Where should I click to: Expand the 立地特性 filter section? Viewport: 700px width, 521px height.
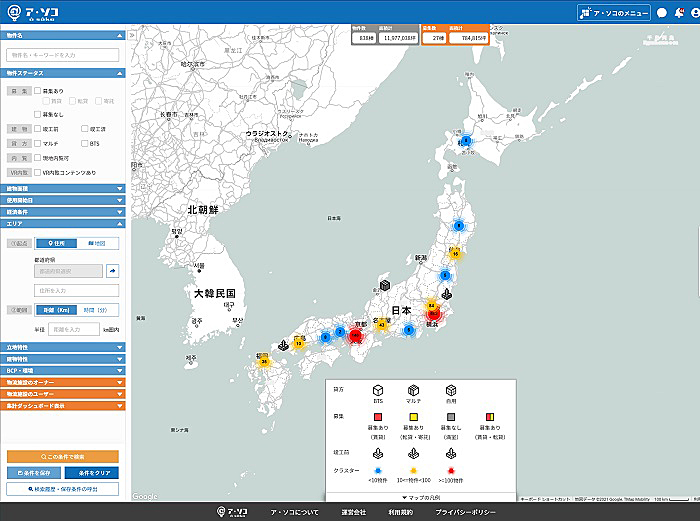click(62, 346)
